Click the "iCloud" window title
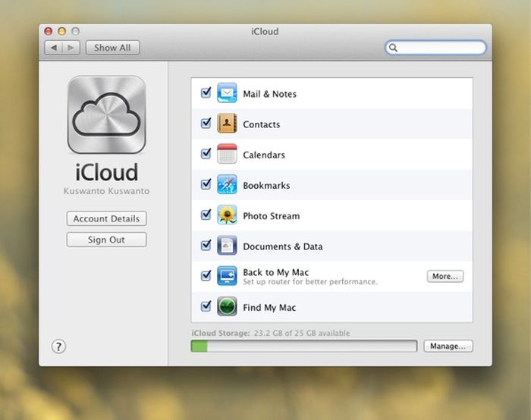 (265, 32)
